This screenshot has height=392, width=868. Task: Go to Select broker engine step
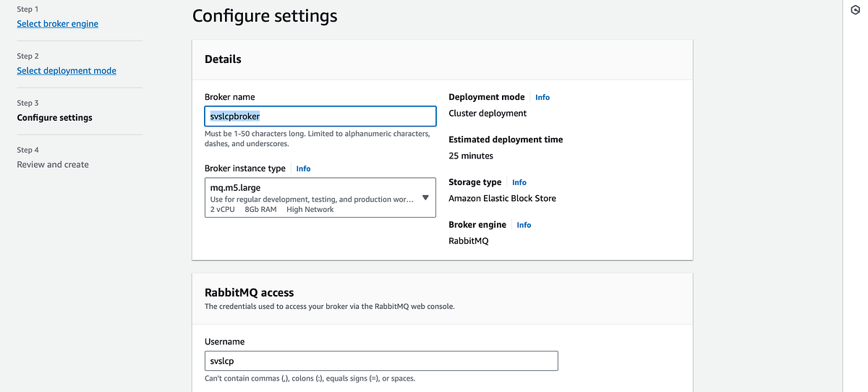(58, 24)
